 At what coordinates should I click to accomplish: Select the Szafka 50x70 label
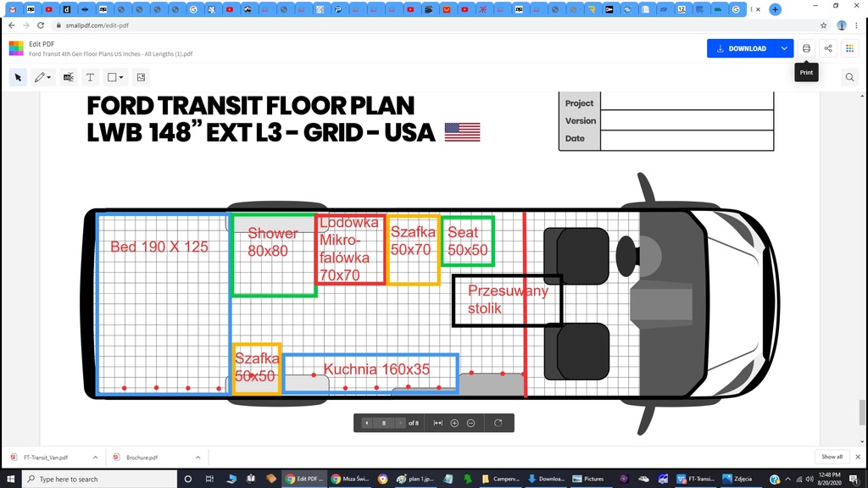tap(413, 241)
